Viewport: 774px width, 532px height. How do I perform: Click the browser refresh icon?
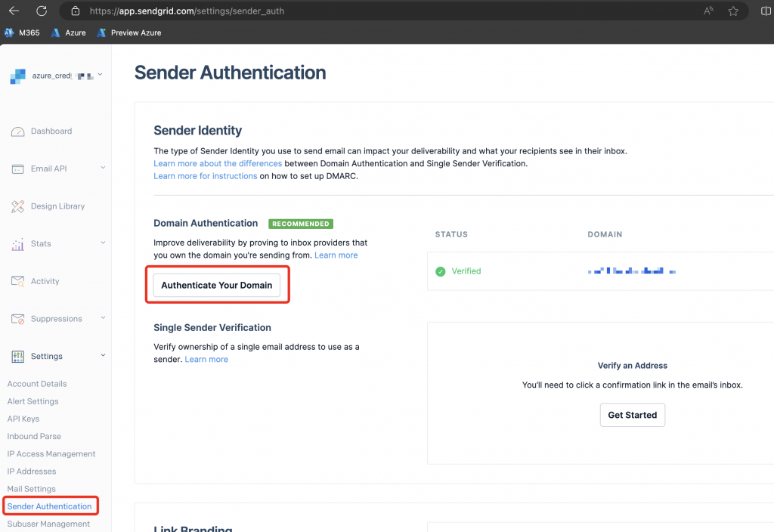click(42, 11)
